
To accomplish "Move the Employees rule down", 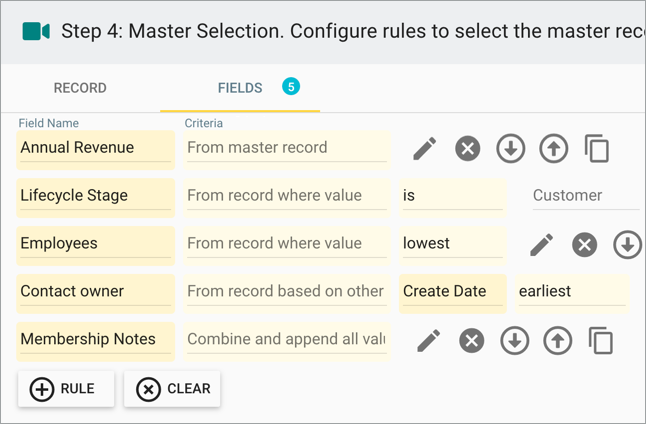I will 627,245.
